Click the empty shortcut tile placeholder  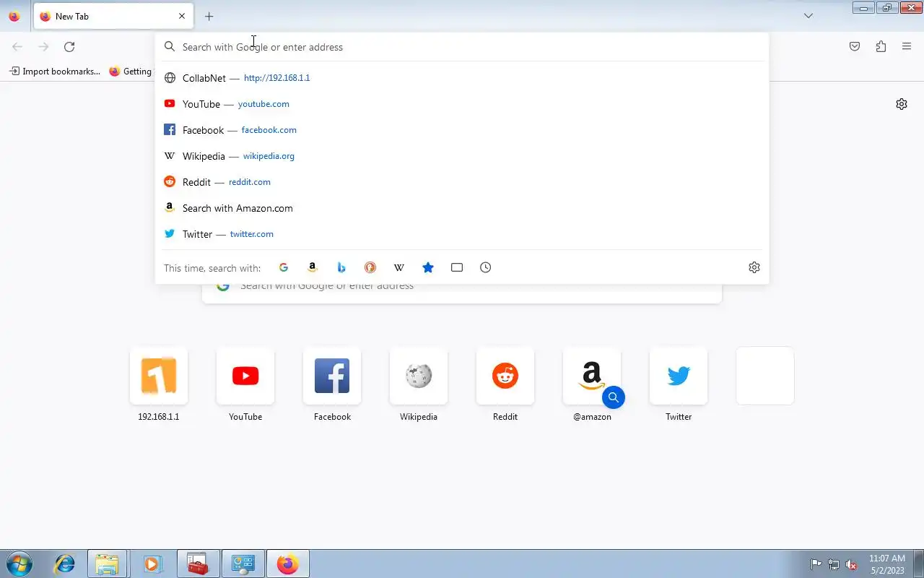pos(765,376)
